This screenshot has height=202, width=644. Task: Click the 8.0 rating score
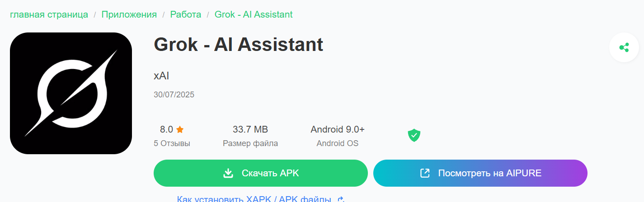[x=166, y=129]
